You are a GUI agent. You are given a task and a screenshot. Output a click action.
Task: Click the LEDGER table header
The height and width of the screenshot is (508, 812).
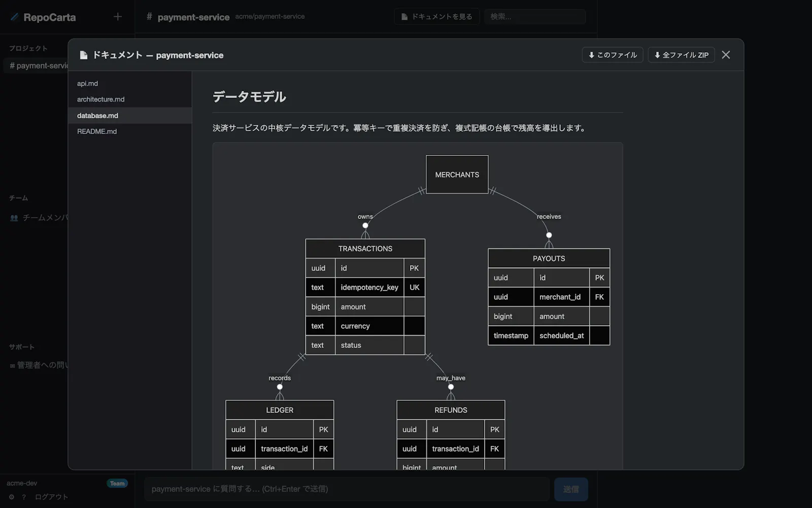(280, 410)
